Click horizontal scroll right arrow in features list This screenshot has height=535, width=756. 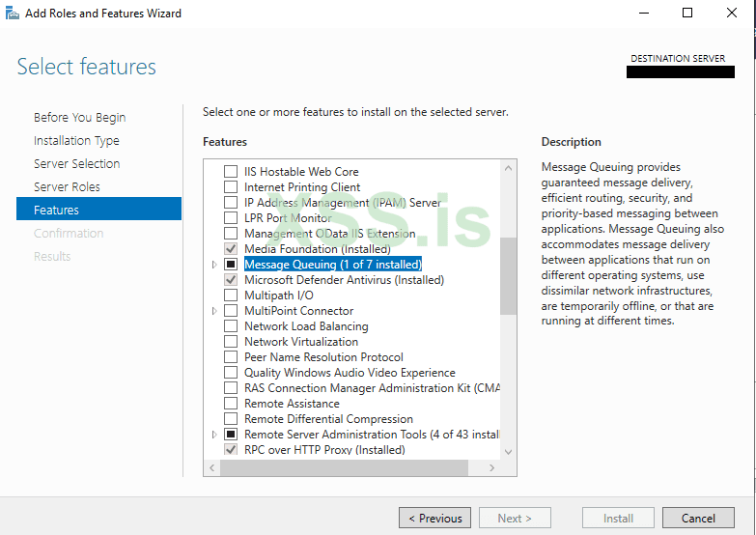[x=491, y=467]
